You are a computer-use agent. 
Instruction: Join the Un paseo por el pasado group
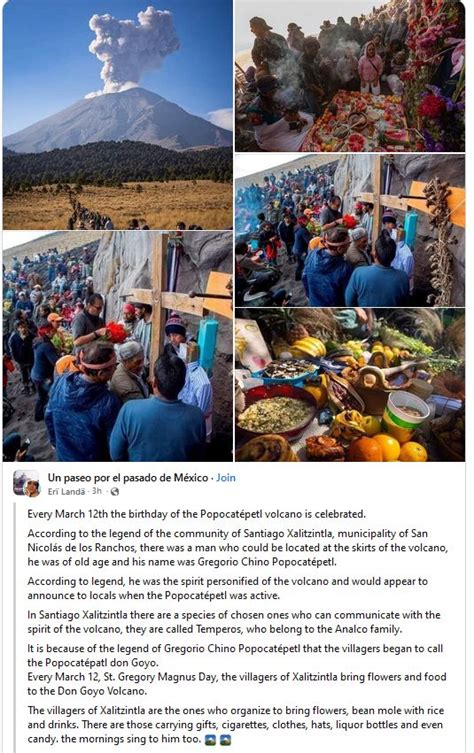pos(226,478)
